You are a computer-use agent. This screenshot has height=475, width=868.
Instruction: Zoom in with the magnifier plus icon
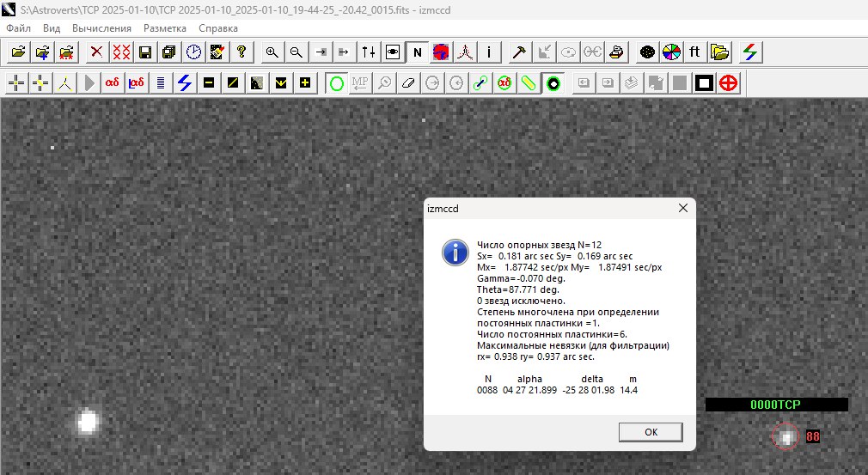tap(272, 52)
